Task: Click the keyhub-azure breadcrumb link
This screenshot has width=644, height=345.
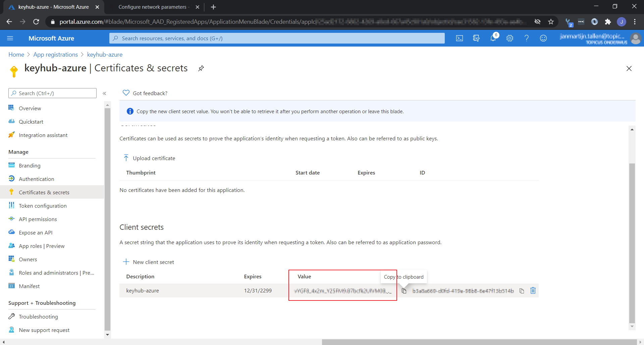Action: click(x=105, y=55)
